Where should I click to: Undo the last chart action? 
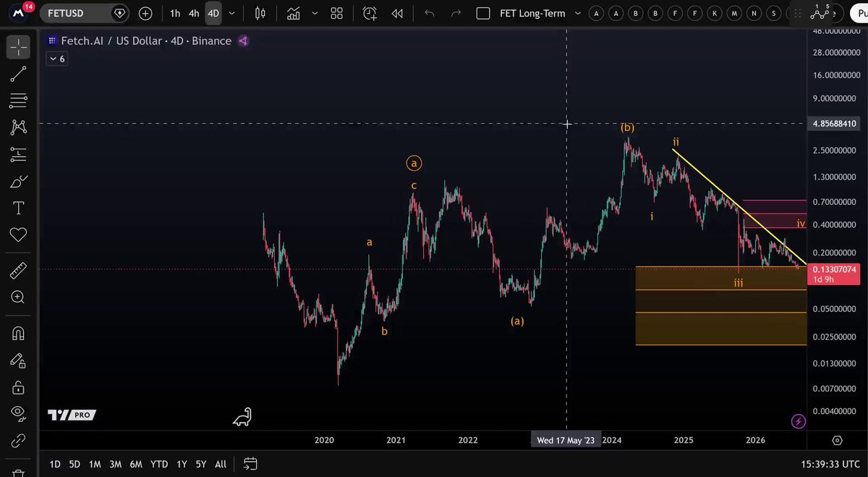point(430,13)
